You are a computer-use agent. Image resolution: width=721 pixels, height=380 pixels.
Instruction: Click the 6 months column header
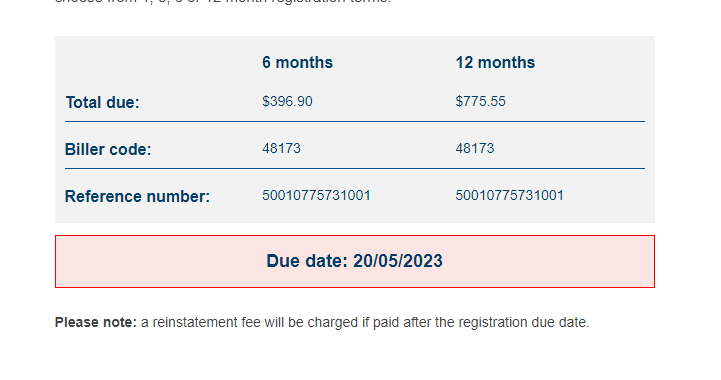297,63
